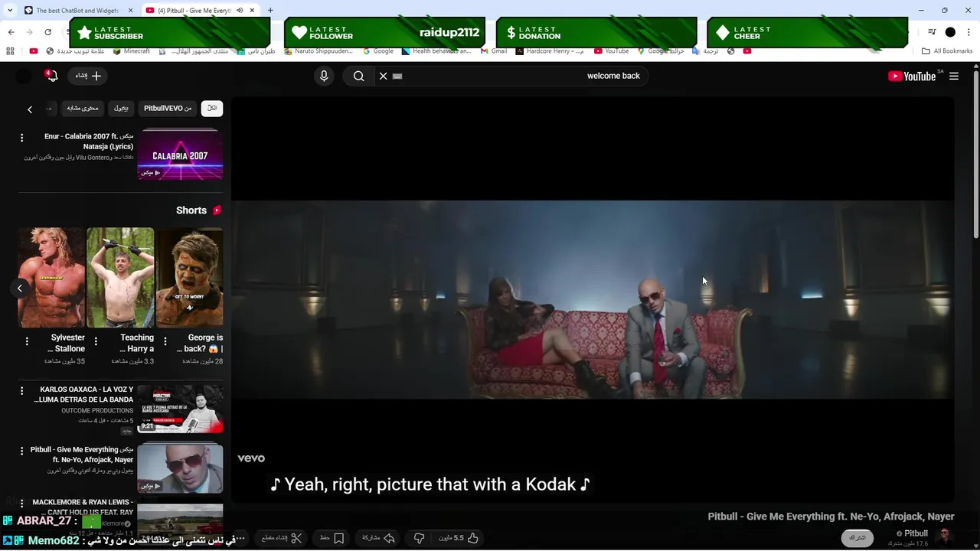Open the Naruto Shippuuden bookmark
The image size is (980, 551).
coord(318,51)
